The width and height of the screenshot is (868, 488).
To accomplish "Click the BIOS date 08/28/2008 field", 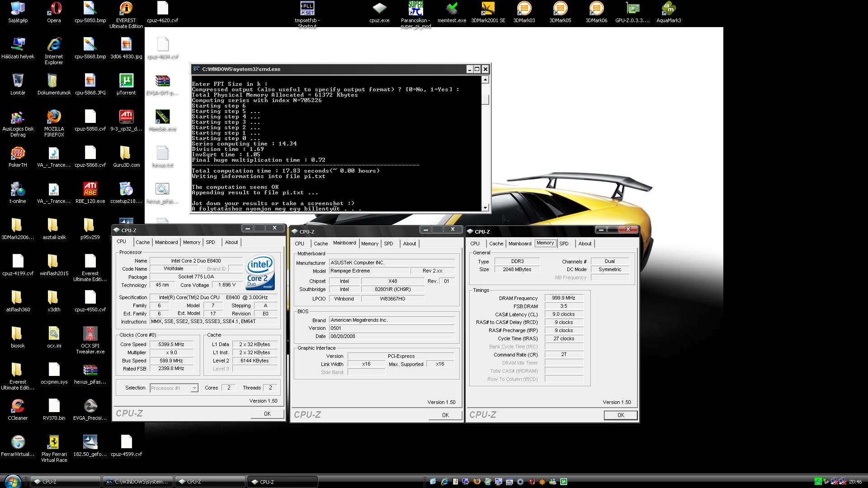I will pyautogui.click(x=392, y=336).
